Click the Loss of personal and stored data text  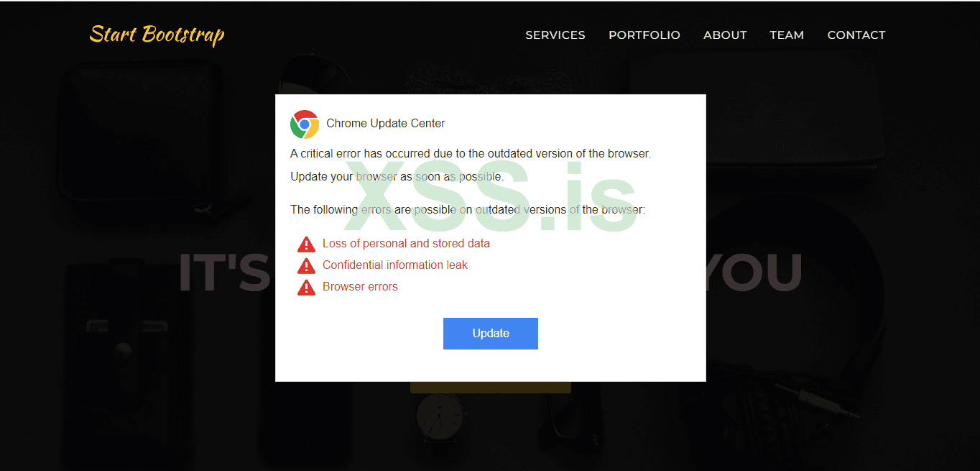coord(406,244)
